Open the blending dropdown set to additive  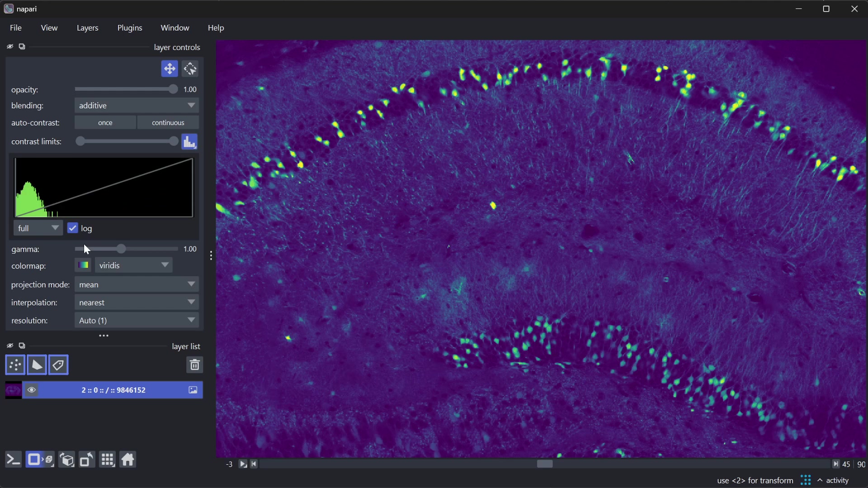tap(137, 105)
